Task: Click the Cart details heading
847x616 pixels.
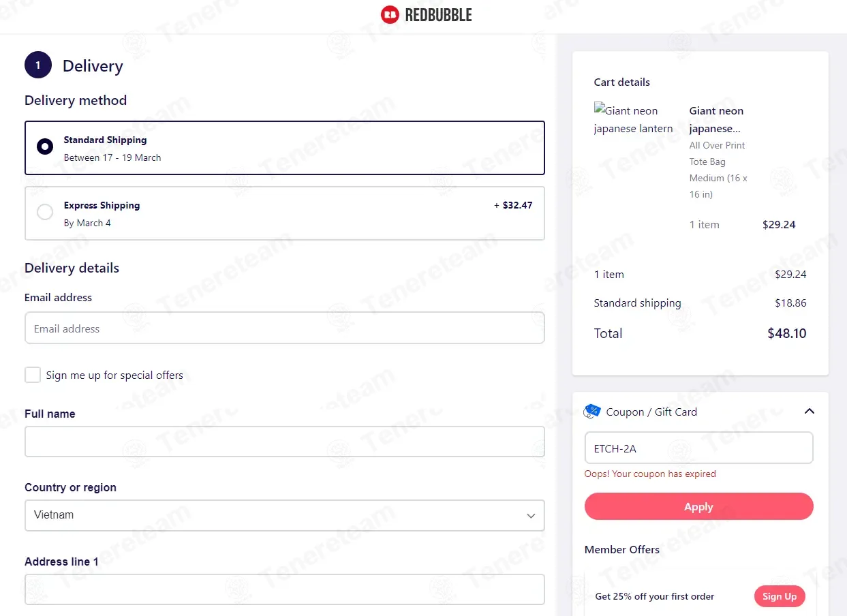Action: [x=621, y=82]
